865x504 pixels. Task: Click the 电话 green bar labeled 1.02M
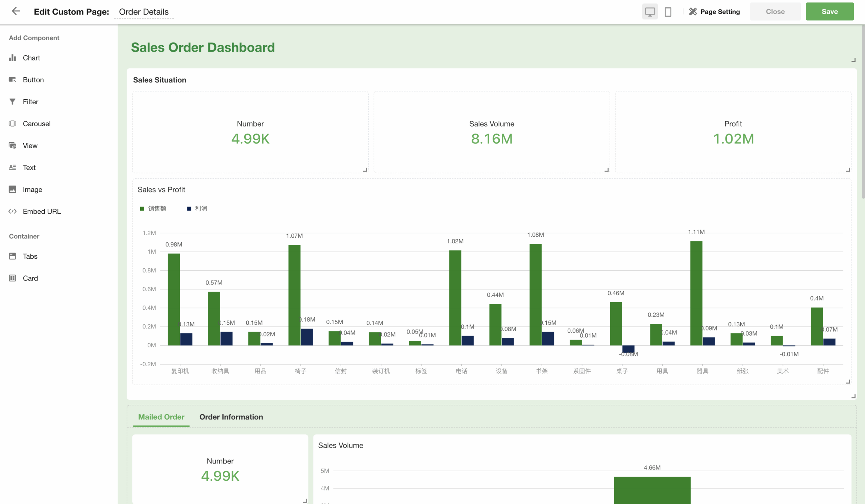(455, 298)
